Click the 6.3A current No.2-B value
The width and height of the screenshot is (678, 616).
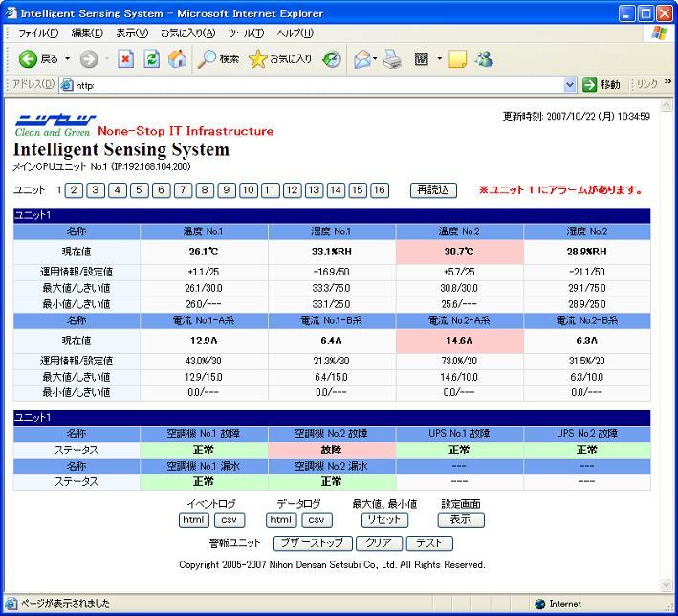point(587,341)
